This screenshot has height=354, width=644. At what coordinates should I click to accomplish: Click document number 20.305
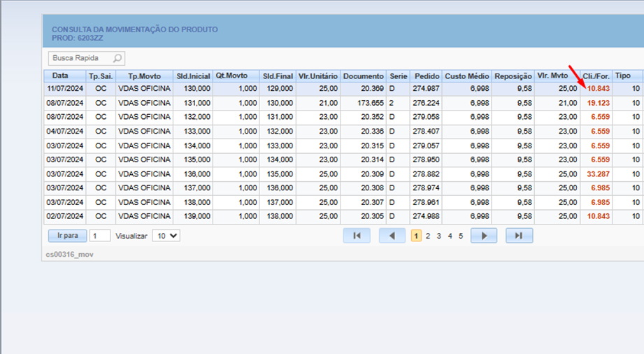point(372,216)
